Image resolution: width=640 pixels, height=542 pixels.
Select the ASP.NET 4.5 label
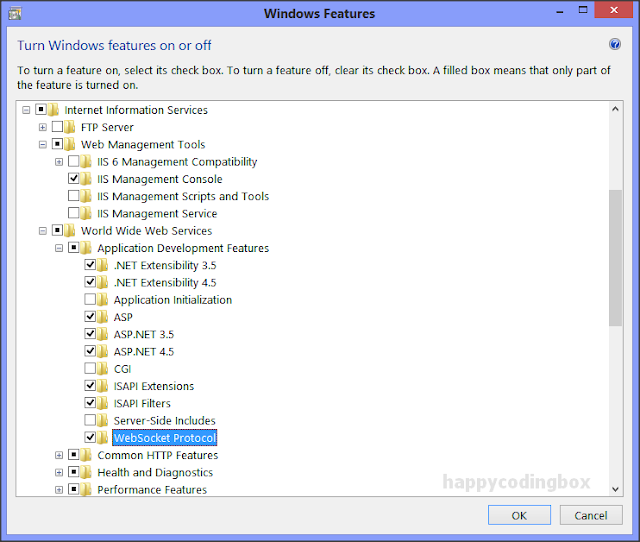144,351
